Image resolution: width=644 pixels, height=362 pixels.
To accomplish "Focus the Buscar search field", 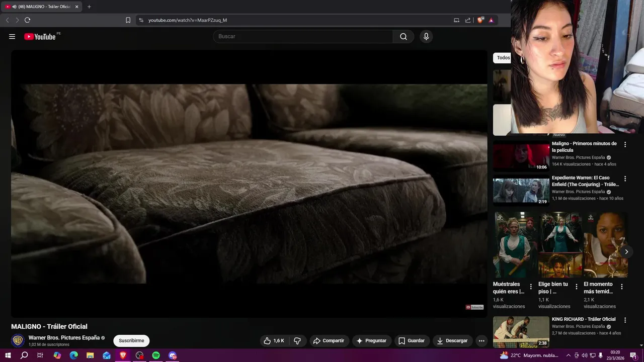I will coord(303,36).
